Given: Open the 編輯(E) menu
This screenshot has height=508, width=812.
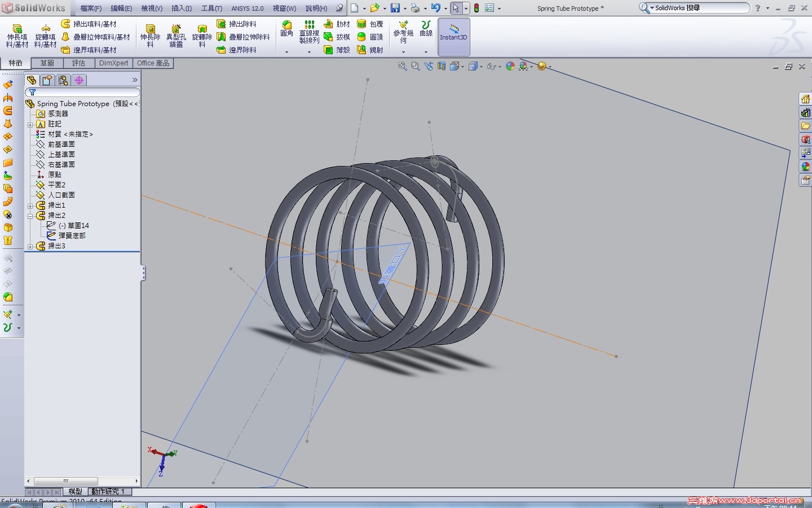Looking at the screenshot, I should tap(121, 8).
